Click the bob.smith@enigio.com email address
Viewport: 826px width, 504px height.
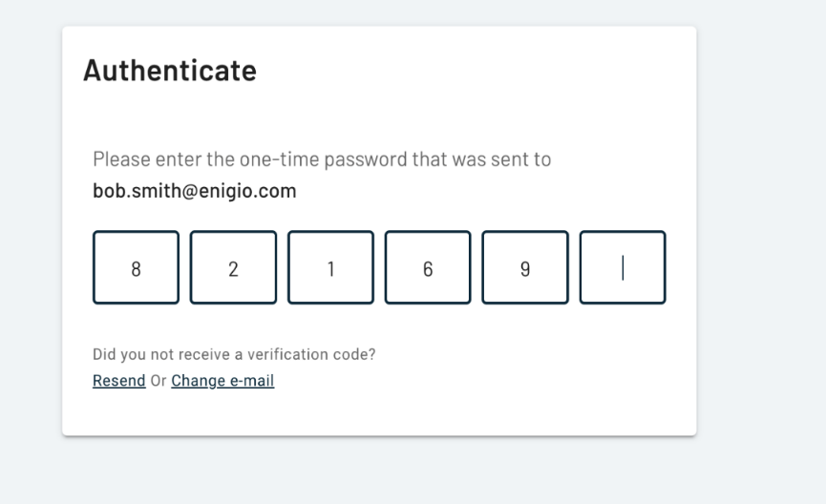(194, 191)
